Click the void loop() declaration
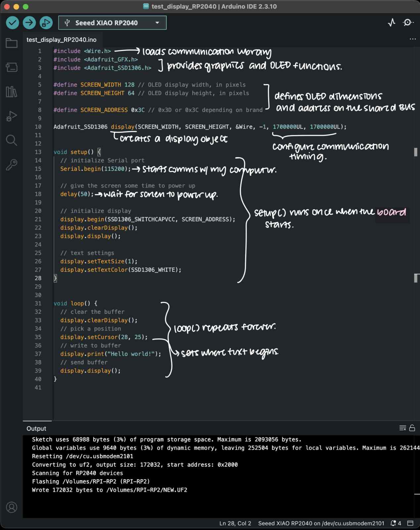Viewport: 420px width, 530px height. pyautogui.click(x=75, y=303)
